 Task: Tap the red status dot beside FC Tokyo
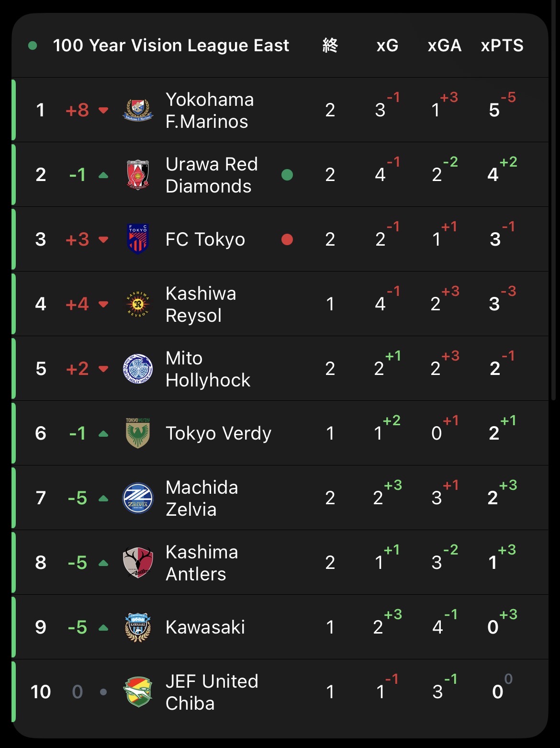[x=287, y=239]
